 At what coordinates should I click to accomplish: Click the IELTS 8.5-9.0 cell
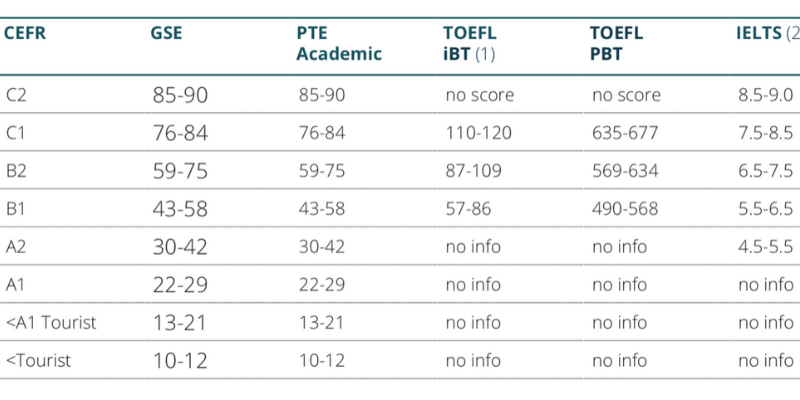click(x=764, y=96)
